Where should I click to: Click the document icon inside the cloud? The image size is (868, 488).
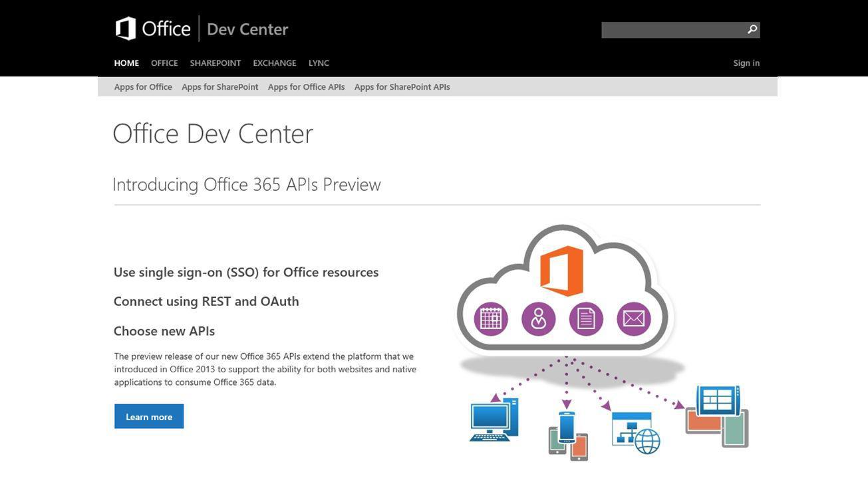point(586,318)
